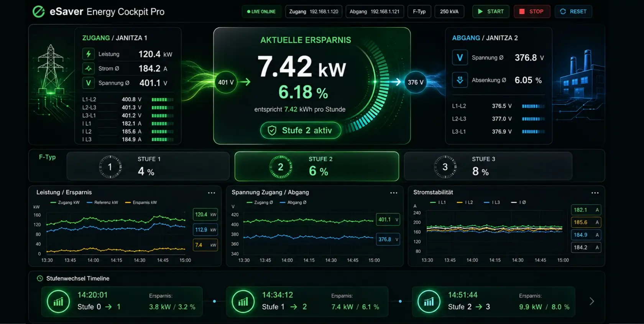The image size is (644, 324).
Task: Click the shield icon in Stufe 2 aktiv
Action: 272,131
